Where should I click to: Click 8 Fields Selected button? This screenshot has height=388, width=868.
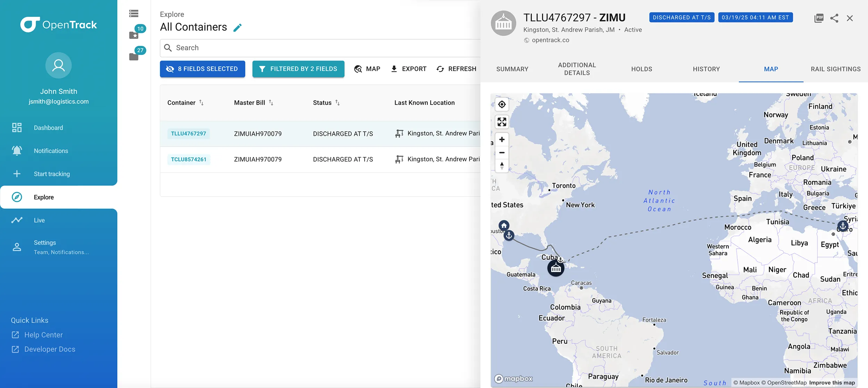tap(202, 69)
